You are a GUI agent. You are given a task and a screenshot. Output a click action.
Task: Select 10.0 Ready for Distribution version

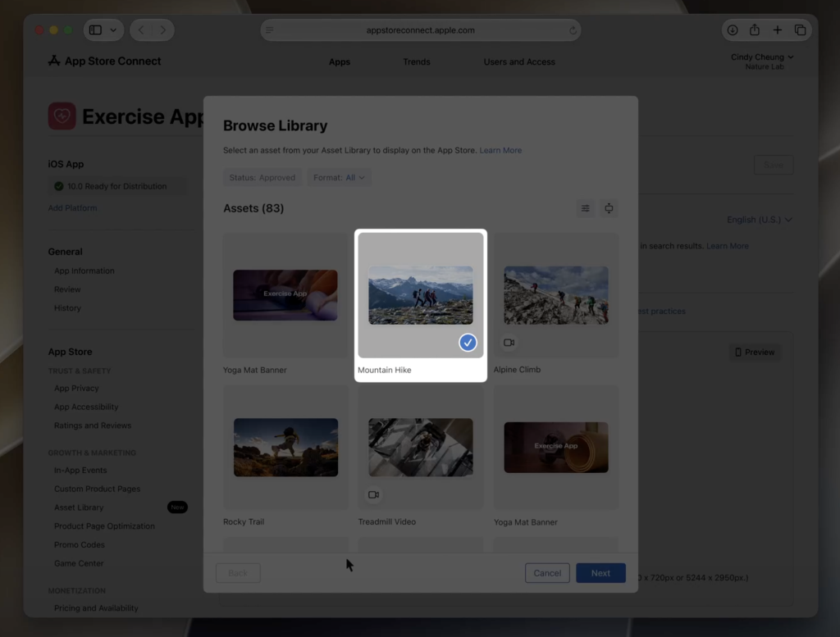click(116, 186)
